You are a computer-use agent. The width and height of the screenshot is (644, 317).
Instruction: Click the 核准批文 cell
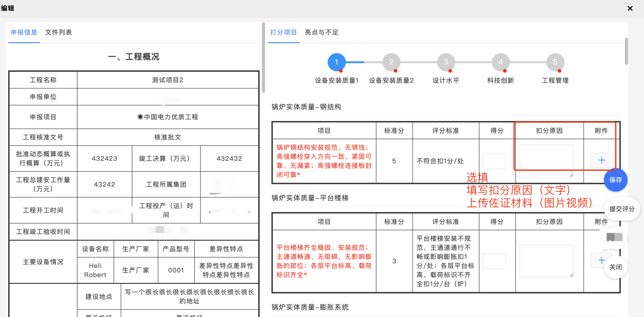point(168,137)
